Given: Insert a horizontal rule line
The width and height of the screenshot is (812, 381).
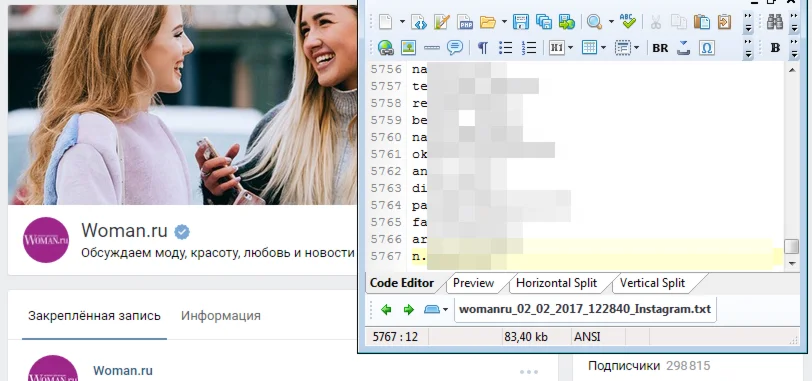Looking at the screenshot, I should click(x=431, y=48).
